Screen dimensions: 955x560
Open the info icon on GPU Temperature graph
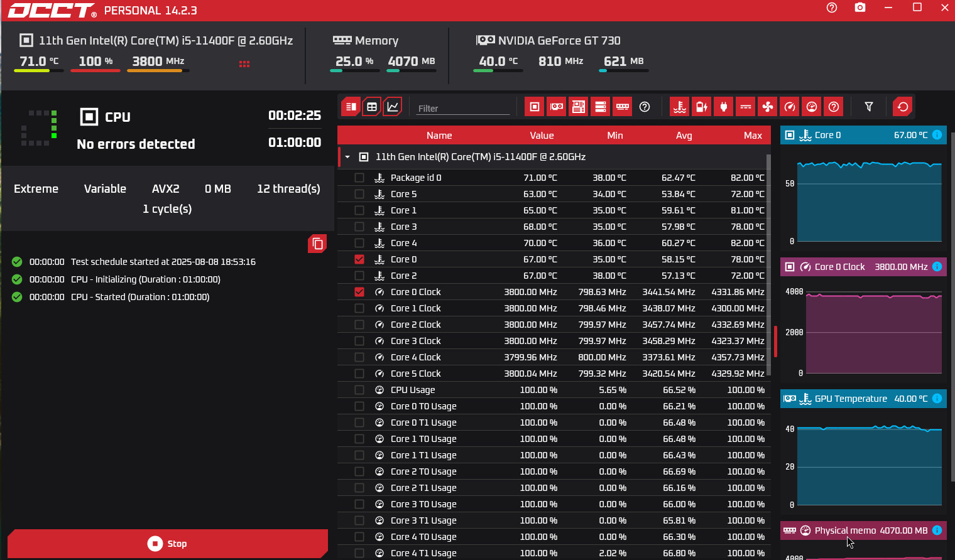[x=937, y=399]
